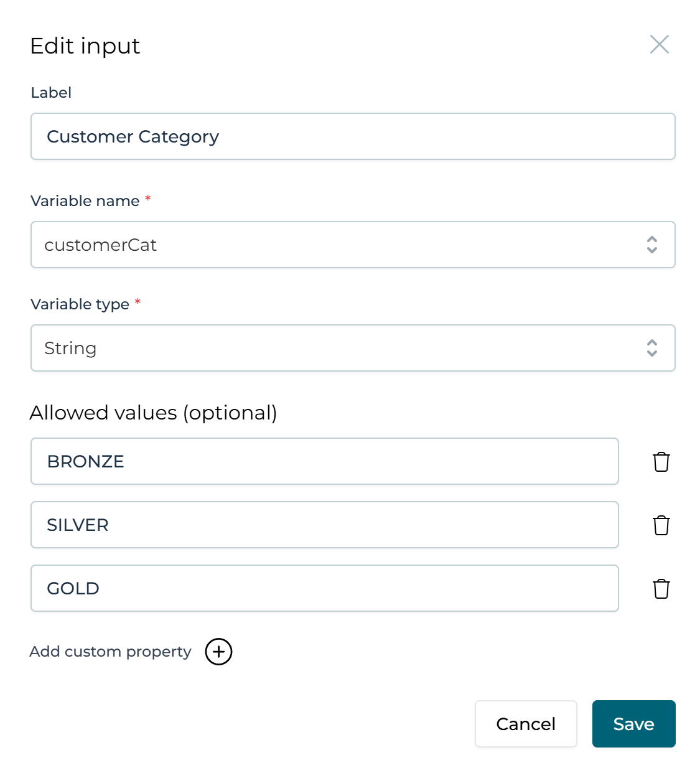The width and height of the screenshot is (700, 778).
Task: Click the Add custom property plus icon
Action: [x=218, y=652]
